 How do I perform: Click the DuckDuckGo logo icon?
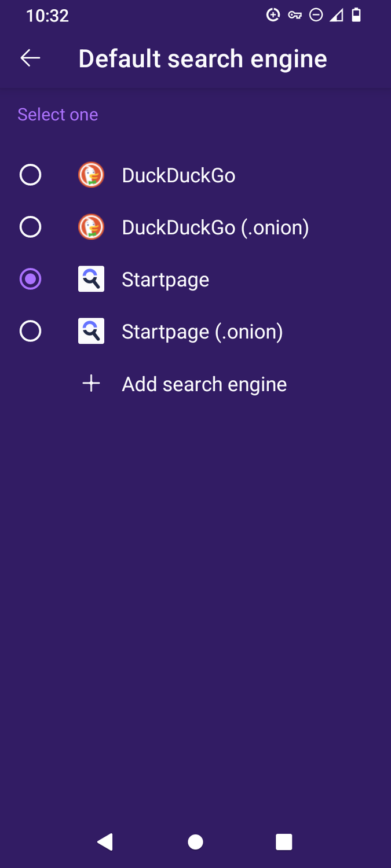point(91,175)
